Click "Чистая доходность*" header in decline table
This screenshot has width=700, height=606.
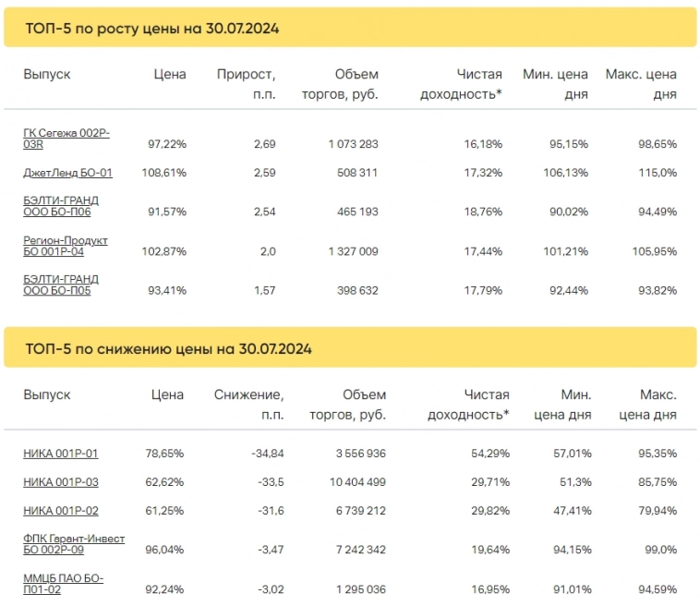[x=468, y=405]
